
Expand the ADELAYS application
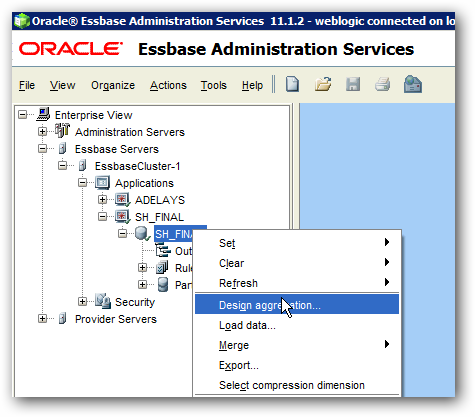tap(102, 199)
